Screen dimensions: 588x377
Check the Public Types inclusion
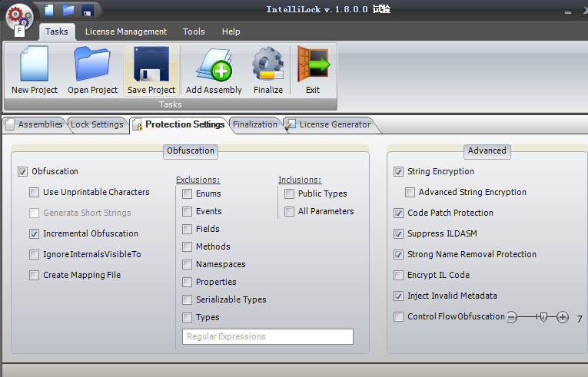point(289,193)
